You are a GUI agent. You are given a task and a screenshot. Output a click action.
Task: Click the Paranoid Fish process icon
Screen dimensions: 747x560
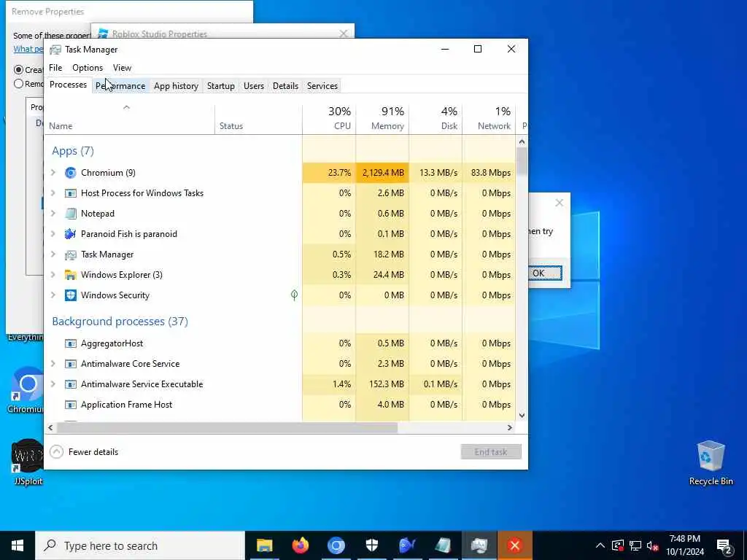point(71,234)
